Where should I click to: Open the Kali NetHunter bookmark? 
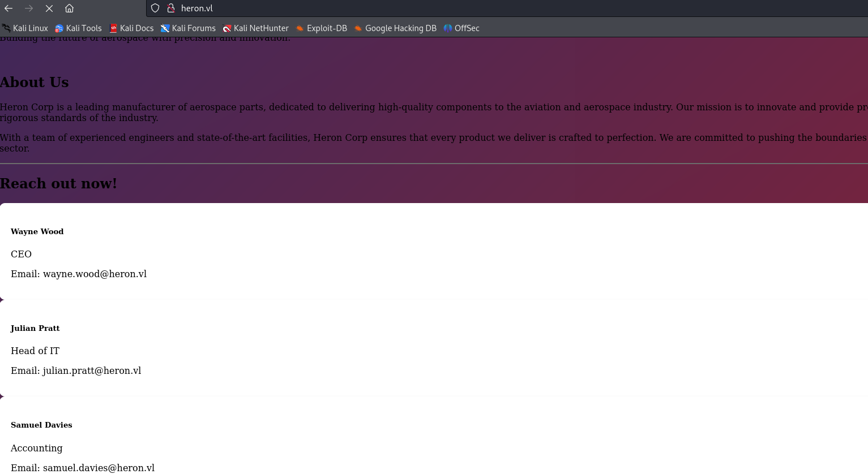click(255, 28)
